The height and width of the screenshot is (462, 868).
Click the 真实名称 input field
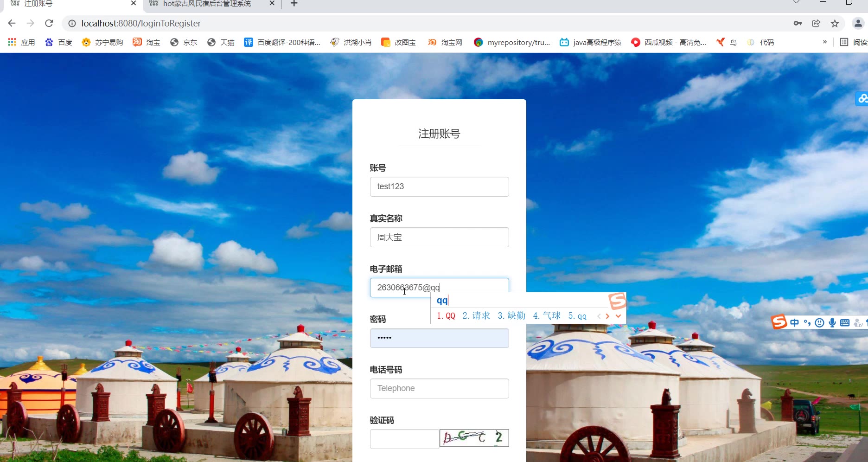point(440,237)
